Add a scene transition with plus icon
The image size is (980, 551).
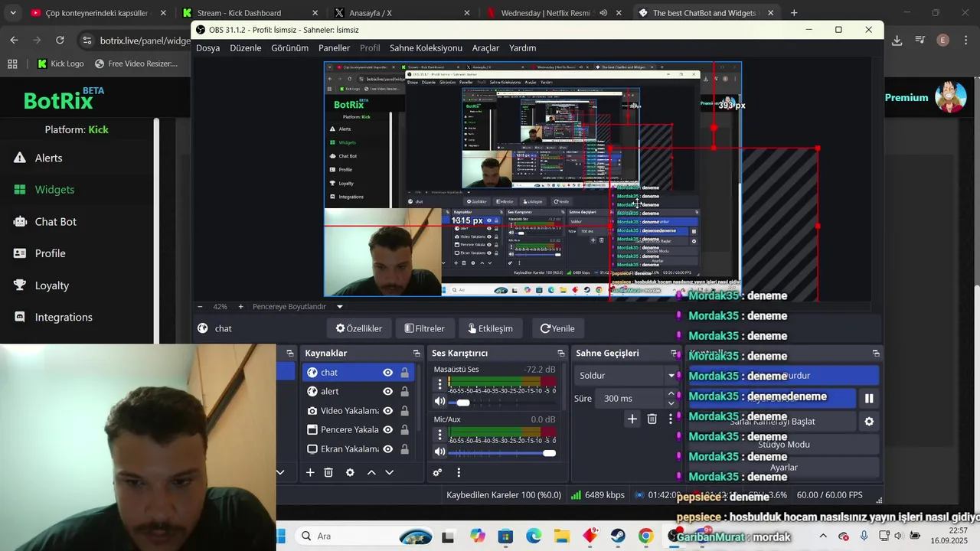(632, 419)
